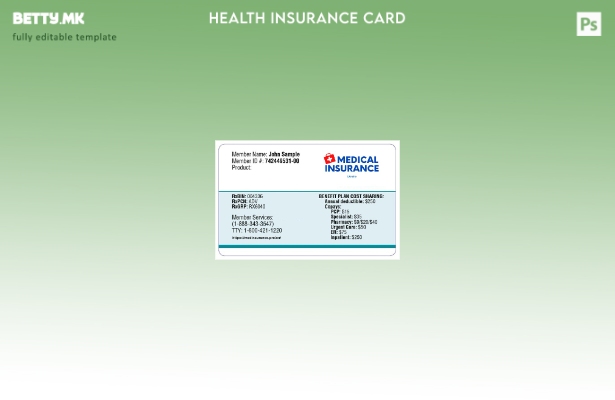Click the Member Name John Sample line
This screenshot has height=400, width=615.
(265, 155)
